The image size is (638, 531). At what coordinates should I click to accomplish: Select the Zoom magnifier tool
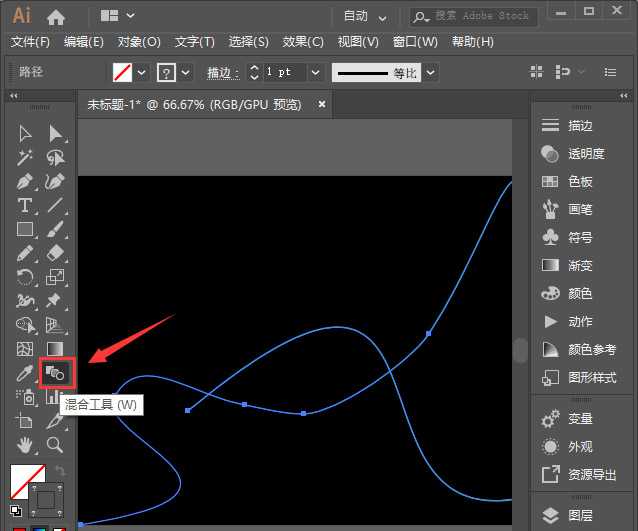(x=56, y=444)
